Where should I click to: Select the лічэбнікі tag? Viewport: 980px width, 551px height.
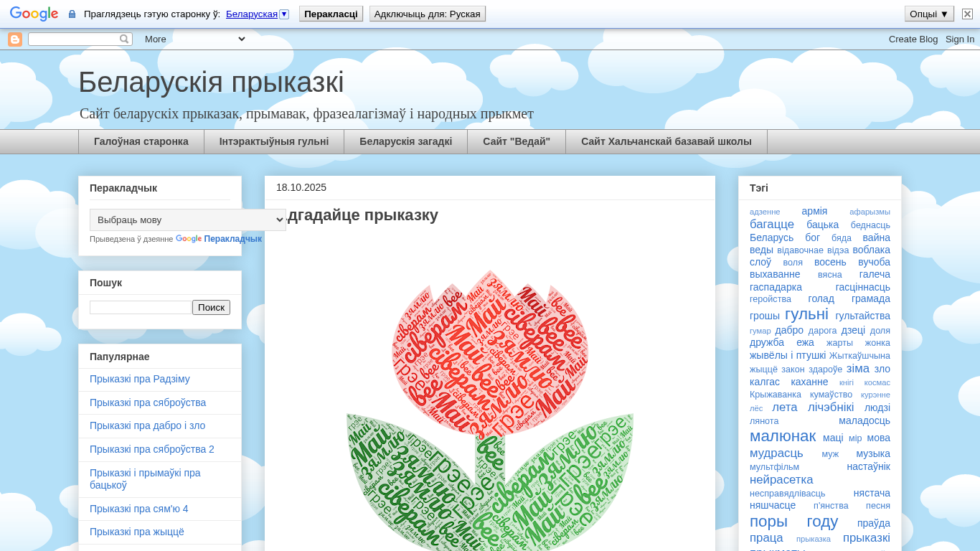831,407
